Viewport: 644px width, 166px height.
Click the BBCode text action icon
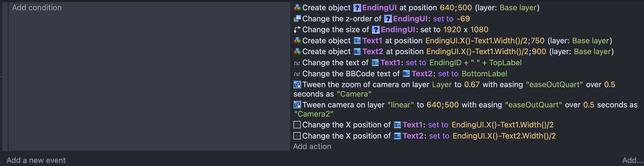tap(297, 74)
